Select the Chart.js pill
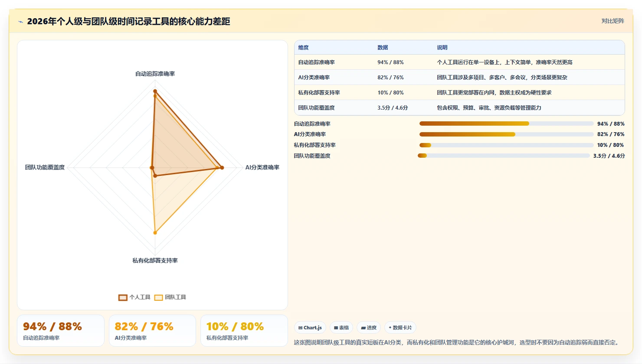The width and height of the screenshot is (642, 364). [310, 328]
